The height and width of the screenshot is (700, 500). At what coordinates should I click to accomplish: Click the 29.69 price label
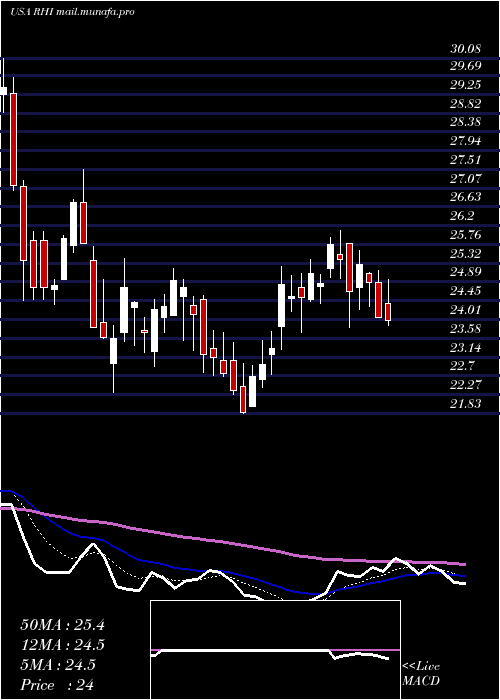click(466, 67)
